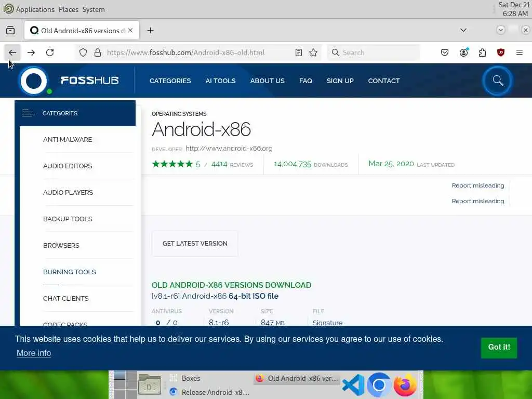This screenshot has width=532, height=399.
Task: Open CONTACT navigation item
Action: tap(384, 81)
